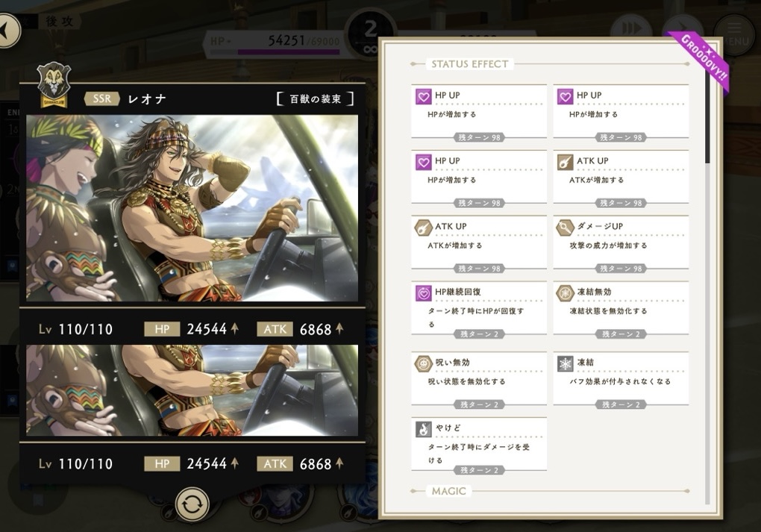This screenshot has height=532, width=761.
Task: Click the back arrow button
Action: (7, 31)
